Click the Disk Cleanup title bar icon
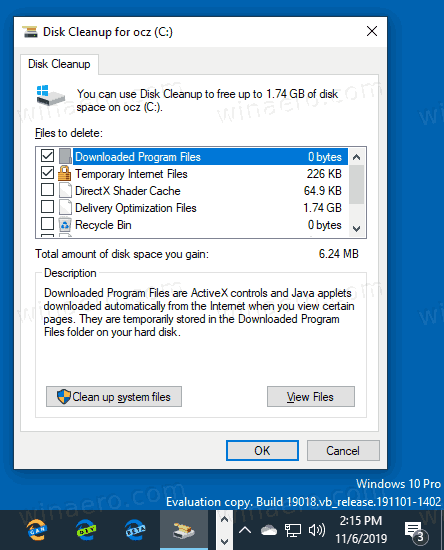 (30, 32)
